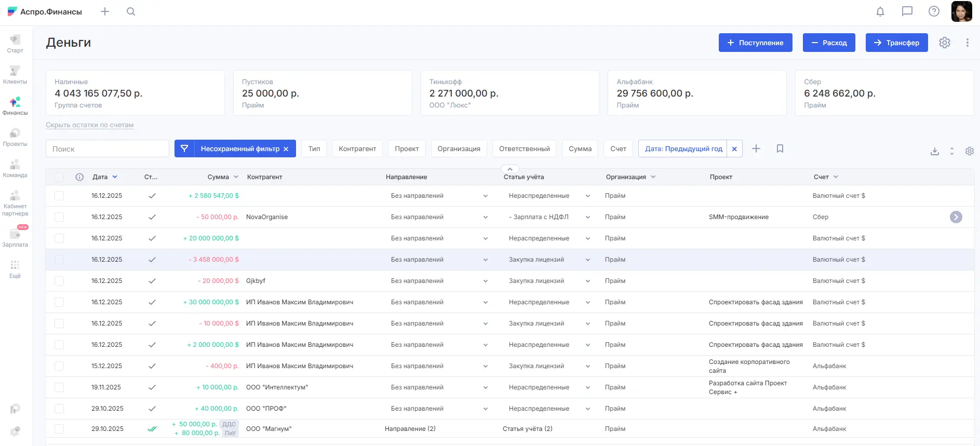Click the download export icon
Screen dimensions: 980x446
(934, 151)
